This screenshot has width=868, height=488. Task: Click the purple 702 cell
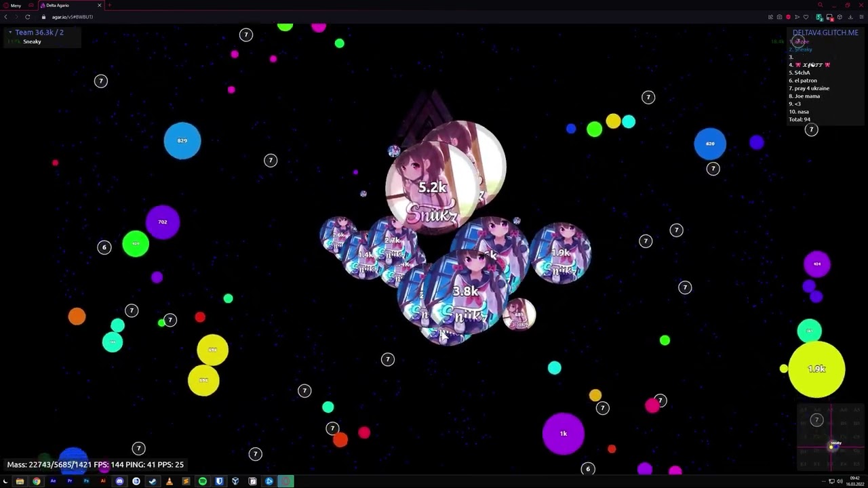(163, 222)
